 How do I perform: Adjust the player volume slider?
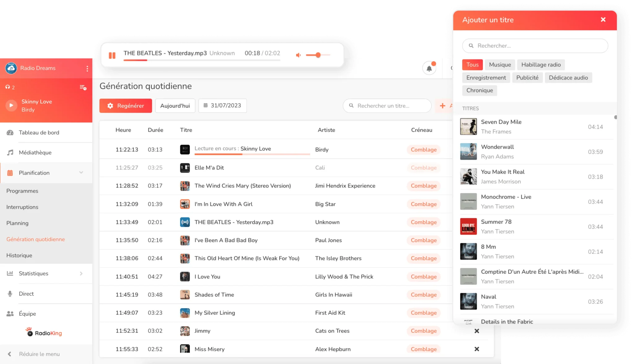(318, 55)
